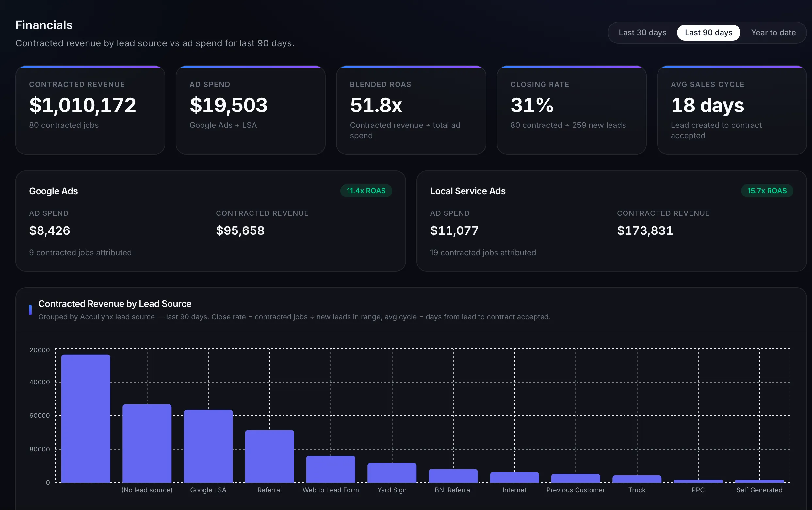Click the Yard Sign bar
The height and width of the screenshot is (510, 812).
392,472
